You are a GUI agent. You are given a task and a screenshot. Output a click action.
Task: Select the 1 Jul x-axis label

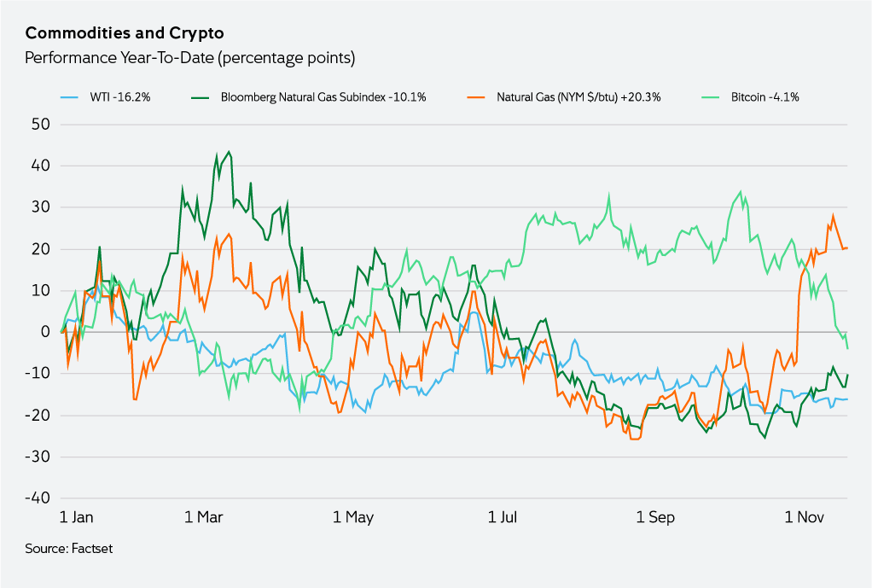pyautogui.click(x=503, y=517)
